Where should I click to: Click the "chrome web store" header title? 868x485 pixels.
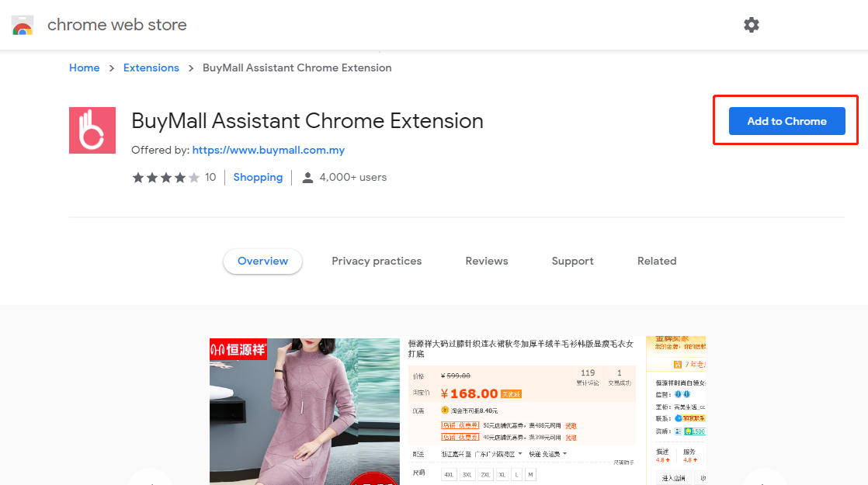coord(116,25)
